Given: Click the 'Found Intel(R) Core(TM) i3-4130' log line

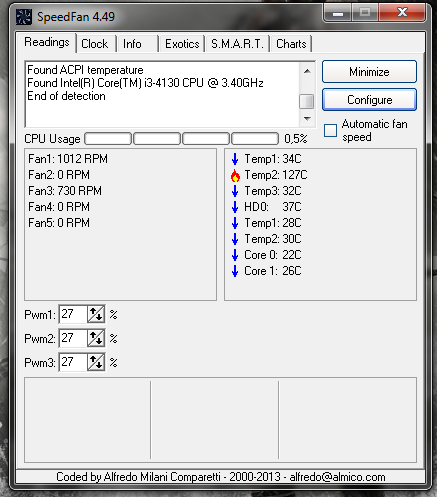Looking at the screenshot, I should (x=145, y=83).
